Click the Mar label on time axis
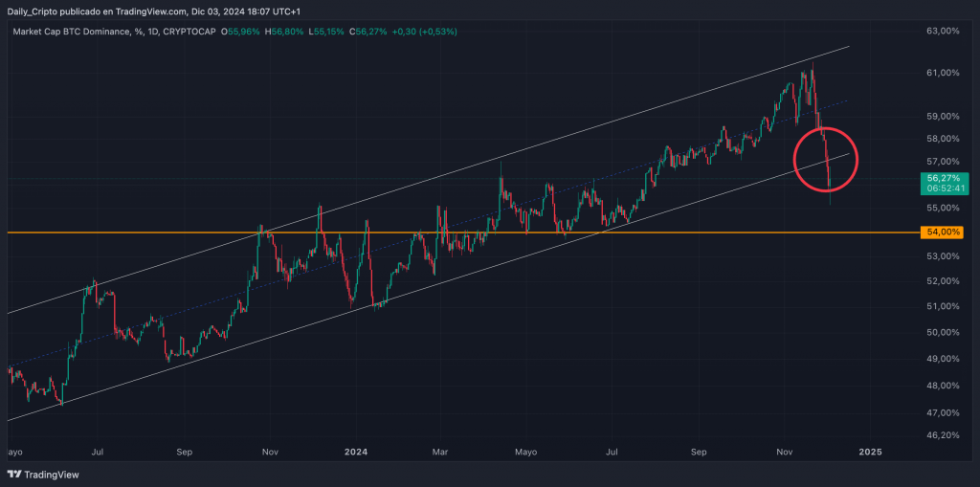980x487 pixels. pyautogui.click(x=440, y=450)
